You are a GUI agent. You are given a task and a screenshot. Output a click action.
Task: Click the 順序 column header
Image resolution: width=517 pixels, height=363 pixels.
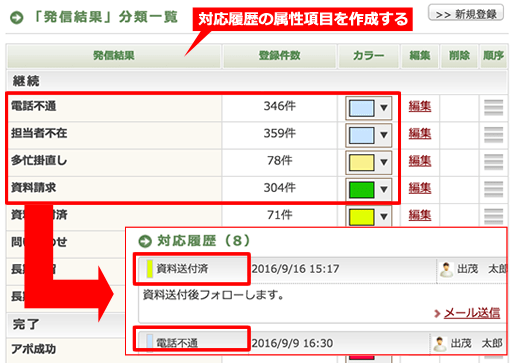click(x=494, y=55)
